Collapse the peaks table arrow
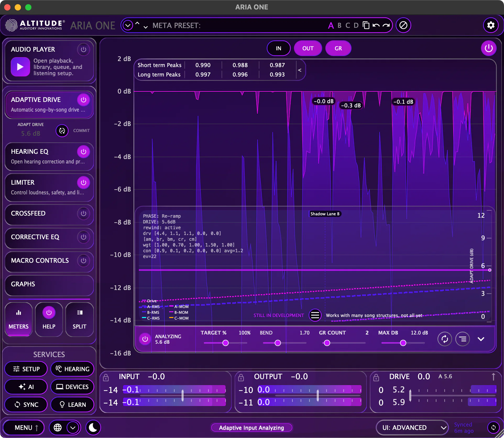 [x=300, y=70]
